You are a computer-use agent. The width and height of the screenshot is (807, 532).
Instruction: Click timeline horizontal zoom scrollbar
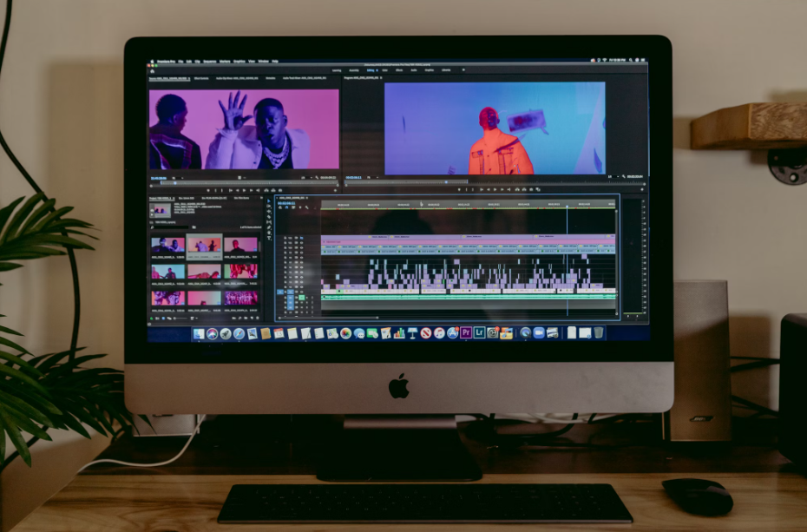[x=328, y=318]
